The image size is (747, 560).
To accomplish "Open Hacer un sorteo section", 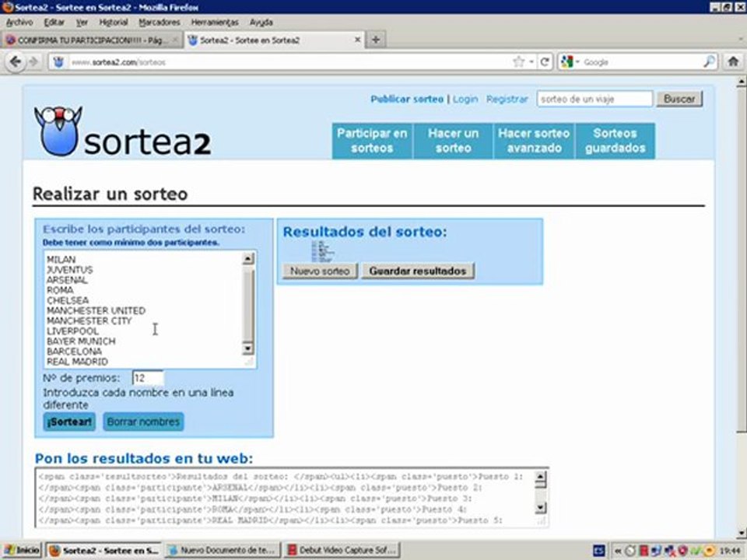I will (x=453, y=141).
